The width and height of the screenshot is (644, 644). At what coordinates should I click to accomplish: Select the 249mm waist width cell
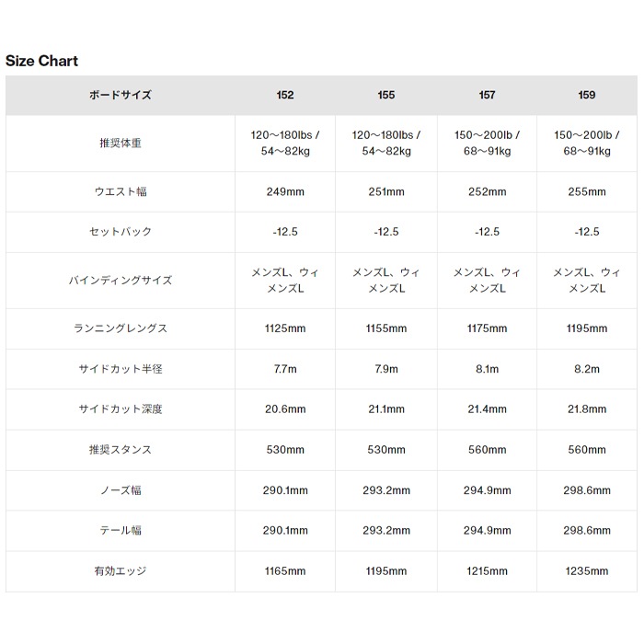click(285, 191)
